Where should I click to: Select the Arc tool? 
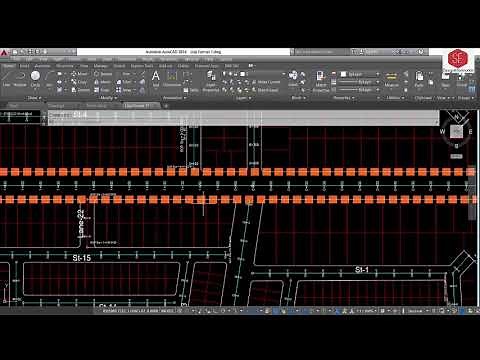pos(50,79)
